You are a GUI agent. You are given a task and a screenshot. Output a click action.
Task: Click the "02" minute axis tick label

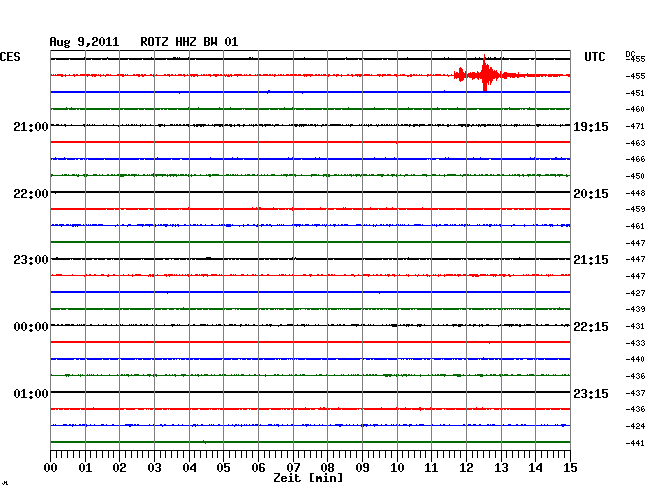[119, 467]
